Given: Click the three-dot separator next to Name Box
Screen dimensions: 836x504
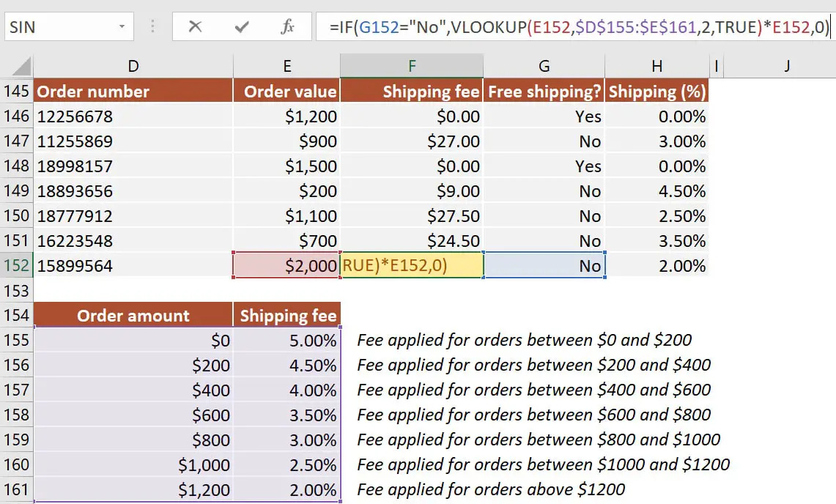Looking at the screenshot, I should [x=152, y=26].
